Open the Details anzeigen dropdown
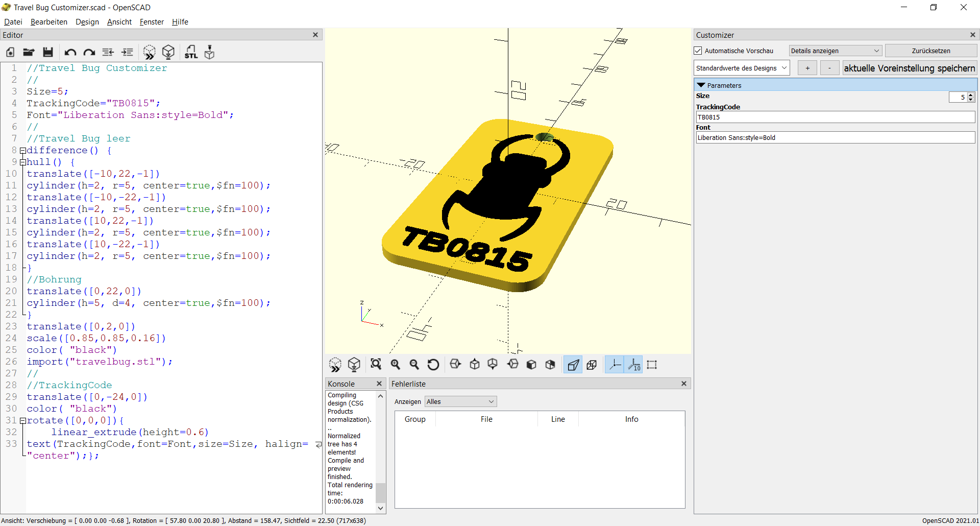 [x=835, y=51]
